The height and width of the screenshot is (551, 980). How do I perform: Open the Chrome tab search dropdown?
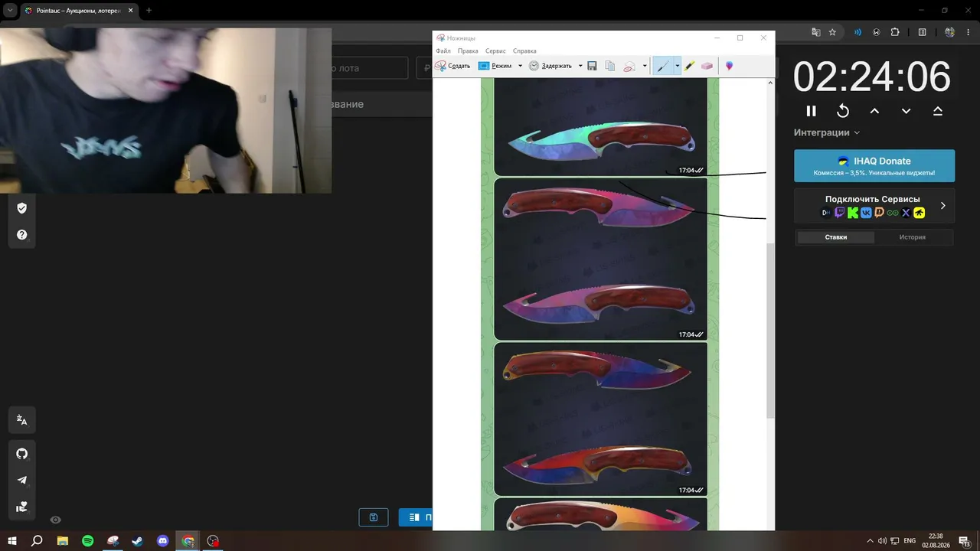click(11, 11)
